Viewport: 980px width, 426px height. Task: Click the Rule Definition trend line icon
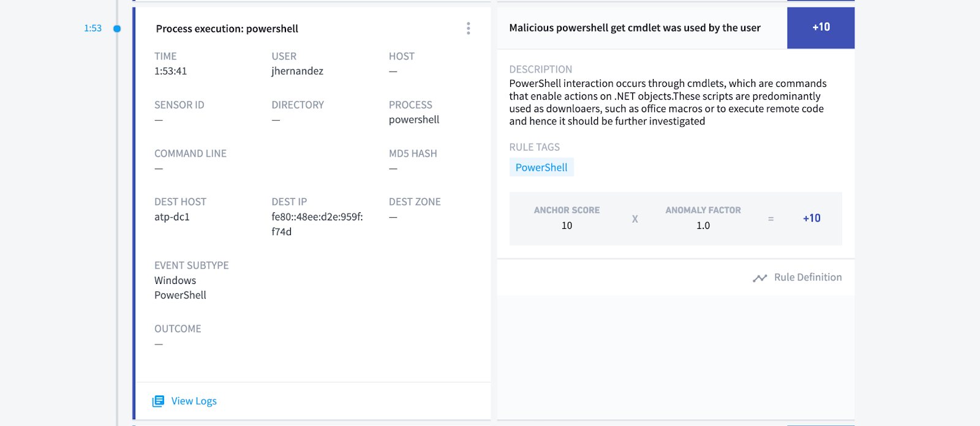point(759,278)
